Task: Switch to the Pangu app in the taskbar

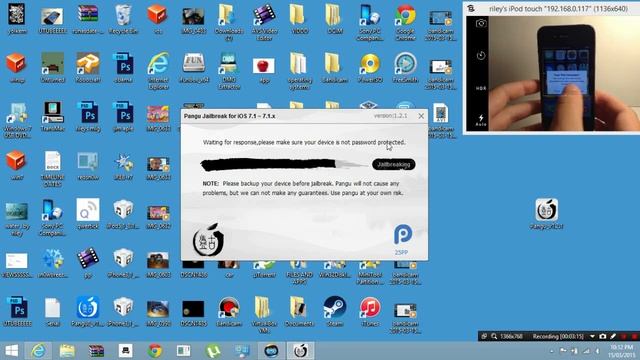Action: point(300,351)
